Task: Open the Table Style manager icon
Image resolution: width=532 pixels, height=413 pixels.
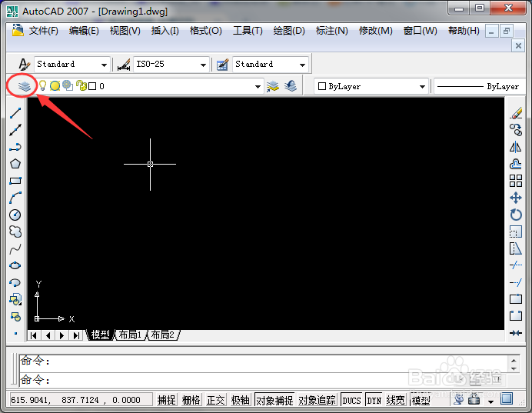Action: 223,64
